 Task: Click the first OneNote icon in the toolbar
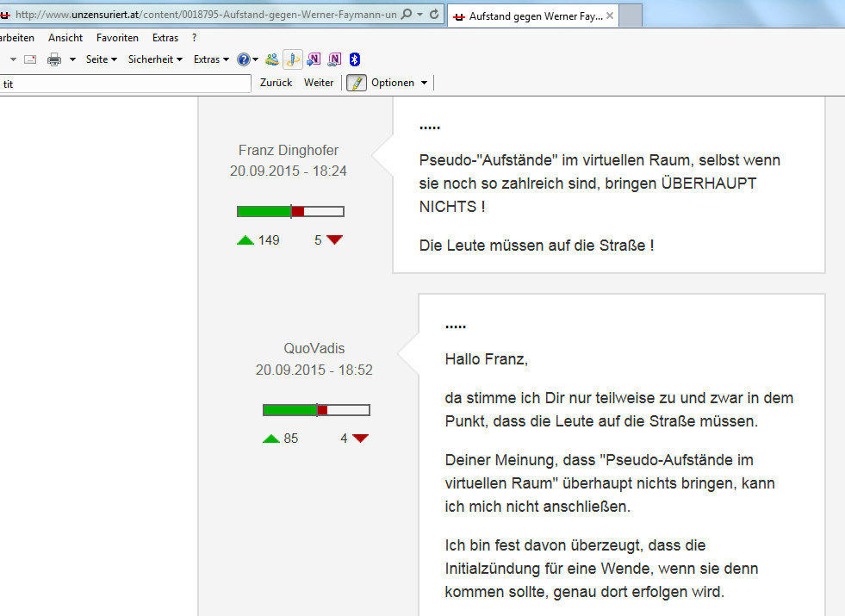(314, 59)
